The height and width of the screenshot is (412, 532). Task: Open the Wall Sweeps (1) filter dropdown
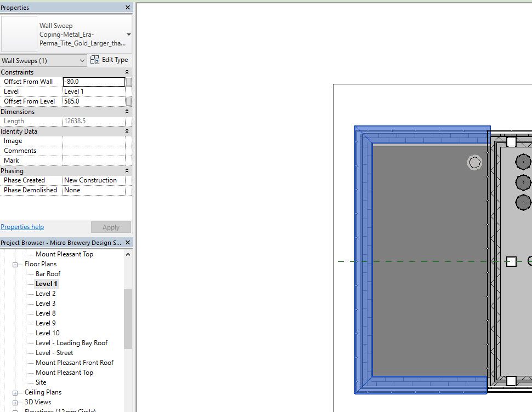pos(43,61)
